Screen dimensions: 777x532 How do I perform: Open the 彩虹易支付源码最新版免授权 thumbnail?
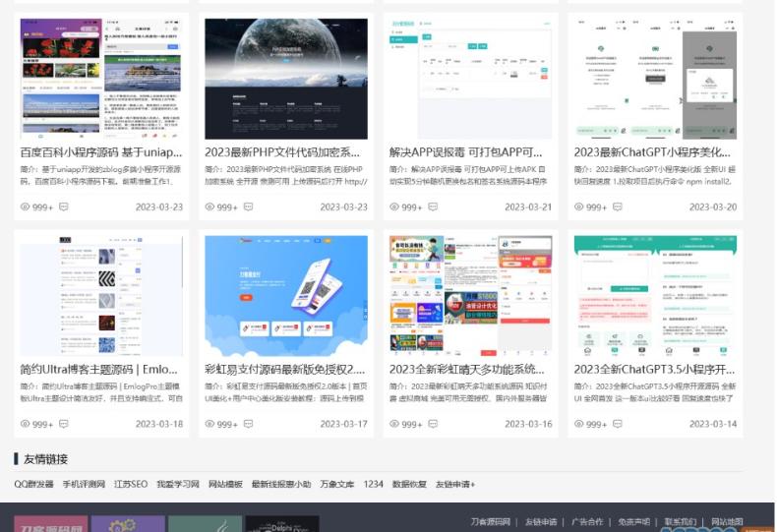285,295
